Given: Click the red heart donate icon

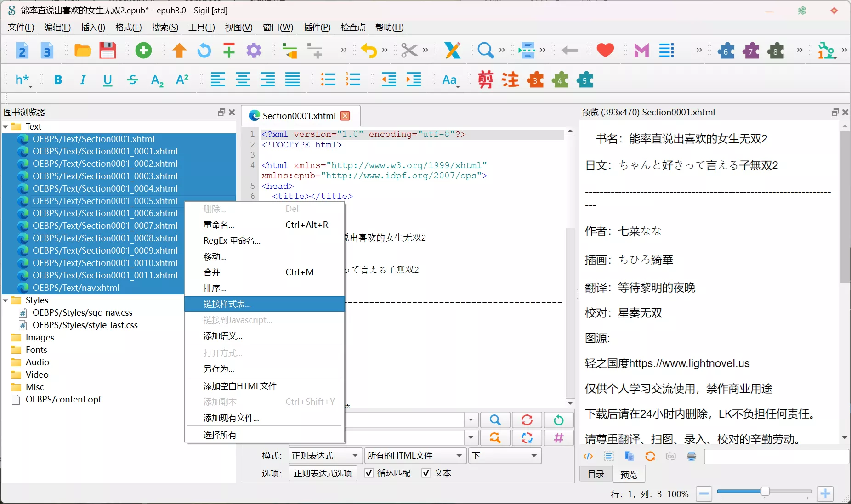Looking at the screenshot, I should coord(605,51).
